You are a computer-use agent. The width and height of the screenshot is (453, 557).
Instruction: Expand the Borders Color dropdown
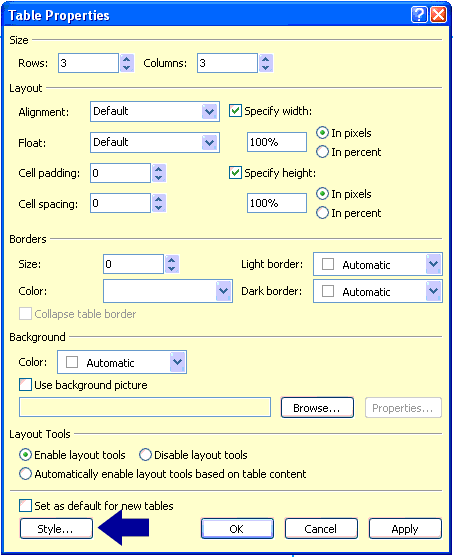(223, 291)
